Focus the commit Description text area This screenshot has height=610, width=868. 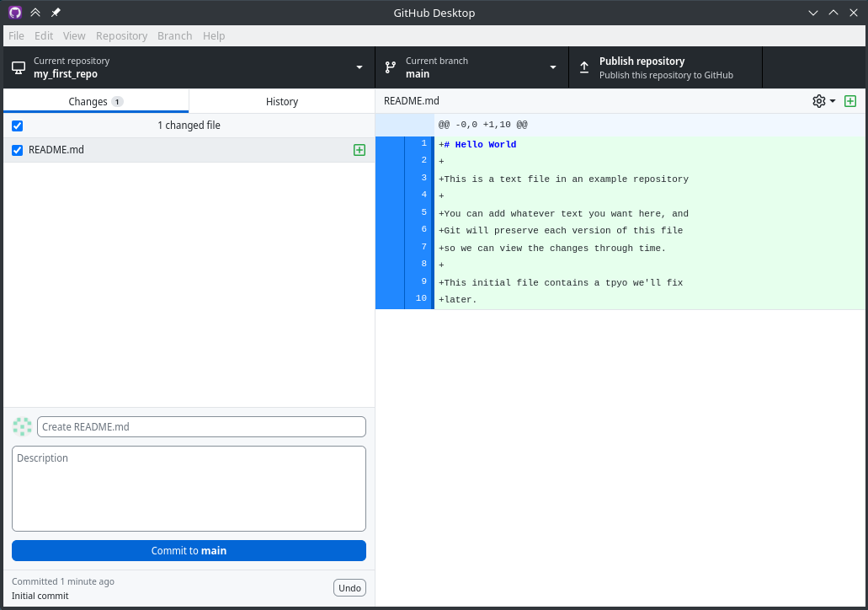189,489
